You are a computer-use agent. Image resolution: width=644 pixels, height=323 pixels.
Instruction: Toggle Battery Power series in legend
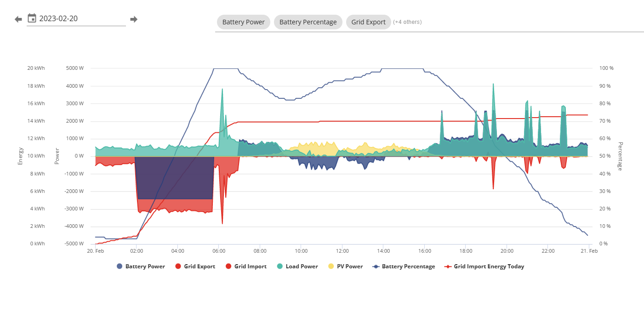(141, 266)
